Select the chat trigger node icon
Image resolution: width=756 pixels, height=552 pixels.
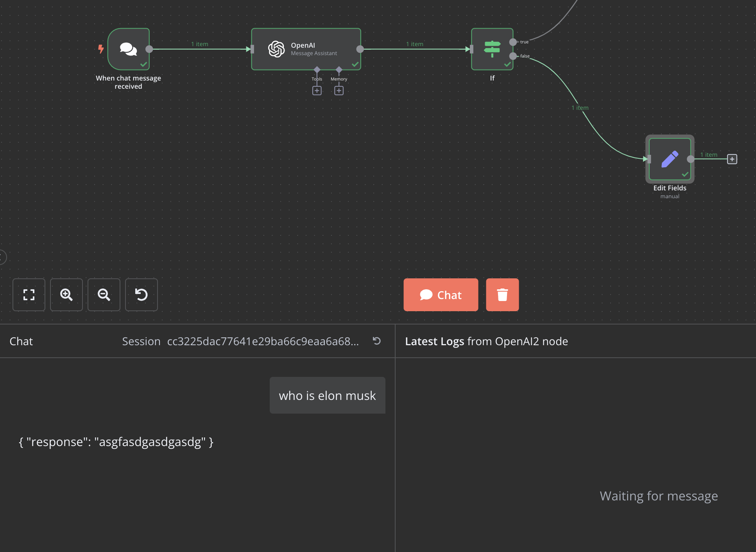[x=129, y=49]
